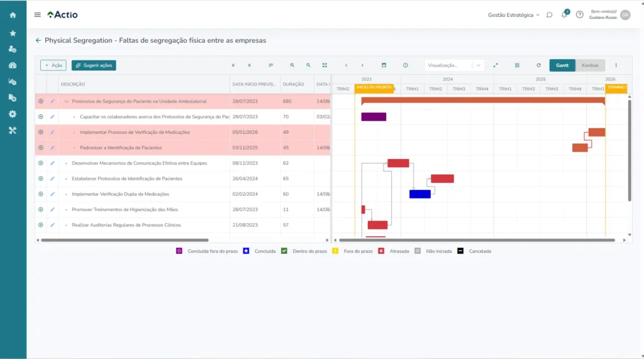Open the dashboard gauge icon in sidebar
The height and width of the screenshot is (359, 644).
point(13,65)
